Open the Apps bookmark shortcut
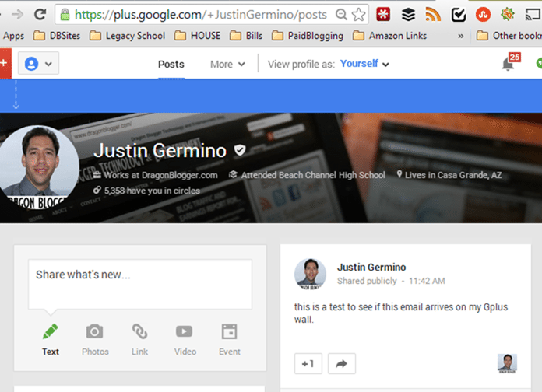 pyautogui.click(x=13, y=36)
